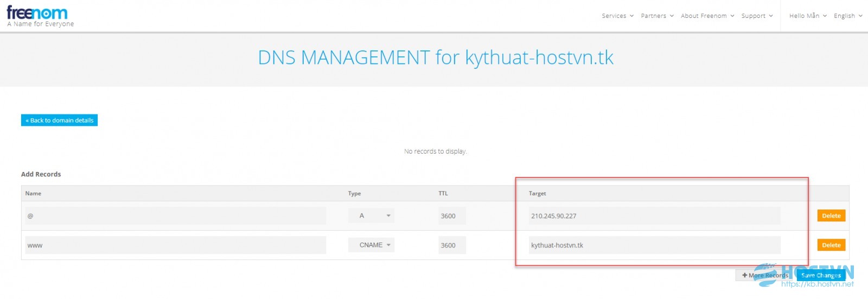Click the Name column header

point(33,194)
